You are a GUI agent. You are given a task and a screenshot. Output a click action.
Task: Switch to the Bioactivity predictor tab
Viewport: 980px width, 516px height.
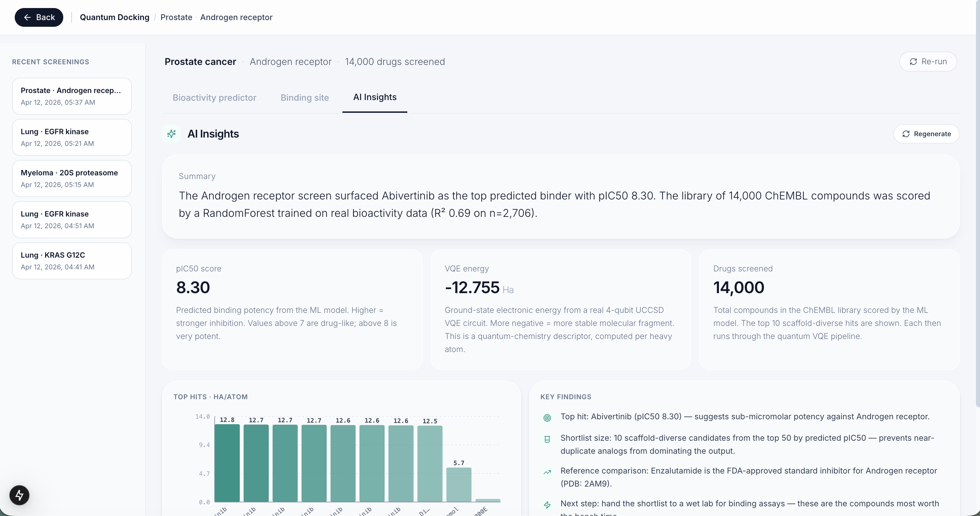point(214,98)
